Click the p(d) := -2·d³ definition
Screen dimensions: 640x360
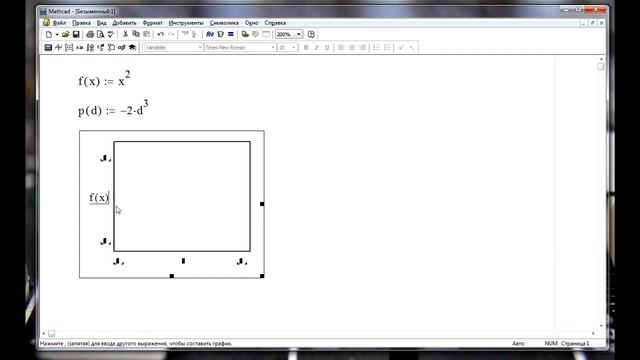click(113, 108)
